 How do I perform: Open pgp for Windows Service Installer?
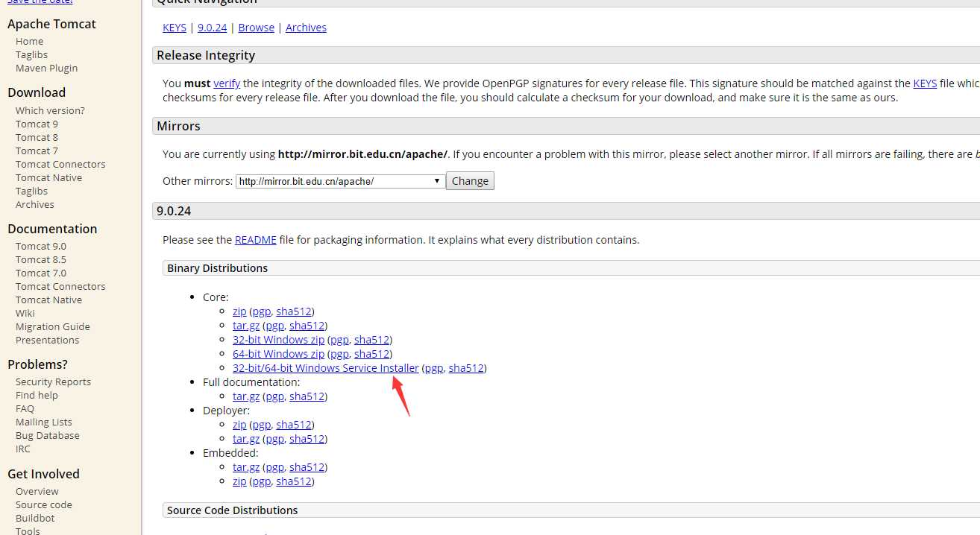(x=434, y=368)
